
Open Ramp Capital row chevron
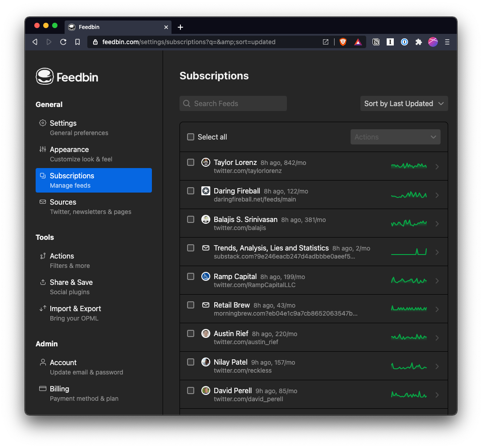(x=437, y=281)
